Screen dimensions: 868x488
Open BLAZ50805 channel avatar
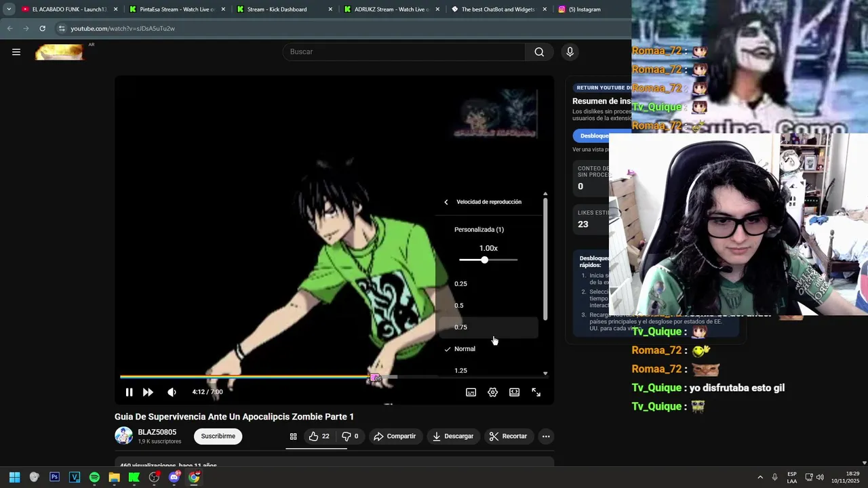coord(123,436)
